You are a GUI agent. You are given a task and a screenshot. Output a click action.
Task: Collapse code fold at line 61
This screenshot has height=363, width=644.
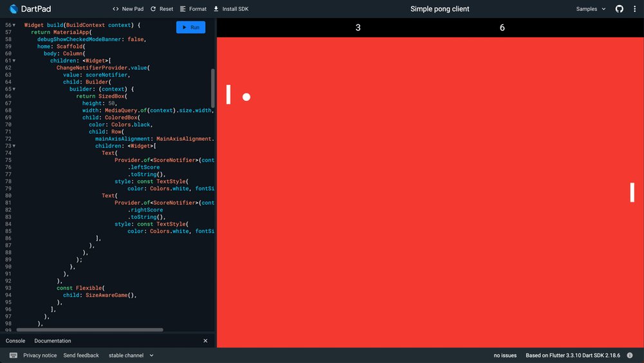tap(14, 61)
